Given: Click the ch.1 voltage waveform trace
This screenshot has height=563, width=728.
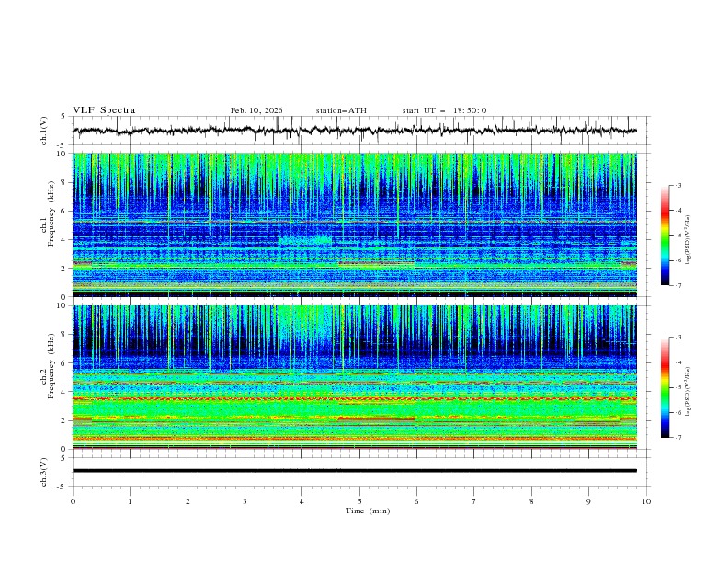Looking at the screenshot, I should click(354, 131).
